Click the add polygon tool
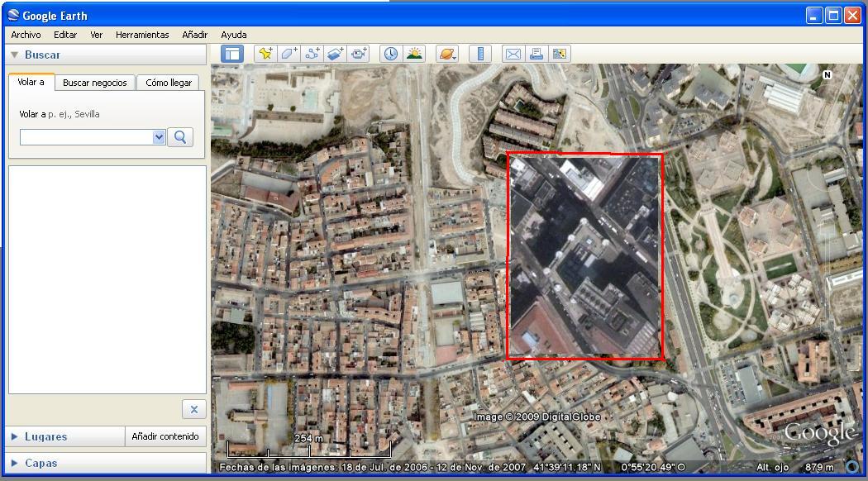 (x=289, y=54)
